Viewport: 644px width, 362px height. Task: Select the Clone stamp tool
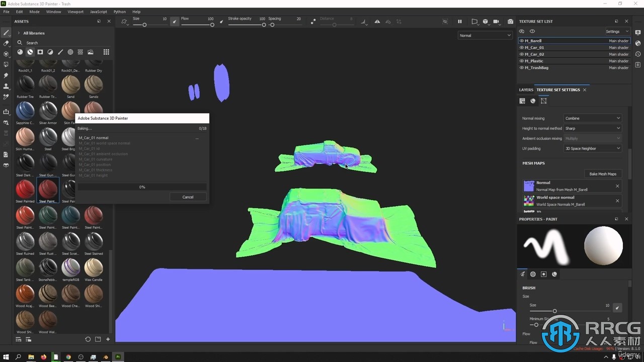[x=6, y=86]
